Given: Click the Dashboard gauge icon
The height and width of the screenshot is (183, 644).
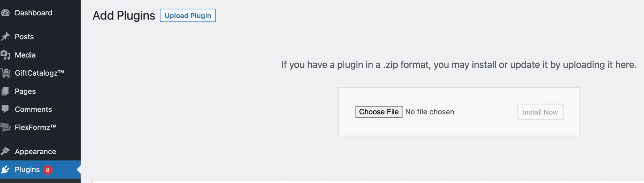Looking at the screenshot, I should coord(5,13).
